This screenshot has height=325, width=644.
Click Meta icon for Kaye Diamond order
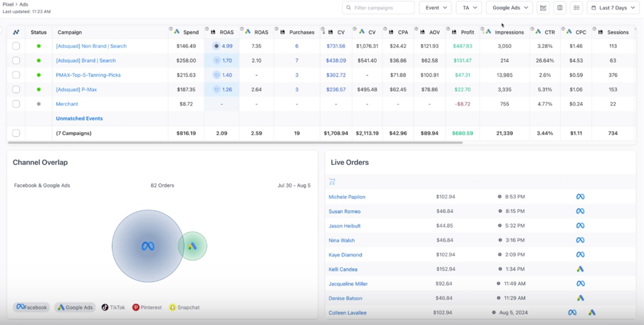[580, 255]
